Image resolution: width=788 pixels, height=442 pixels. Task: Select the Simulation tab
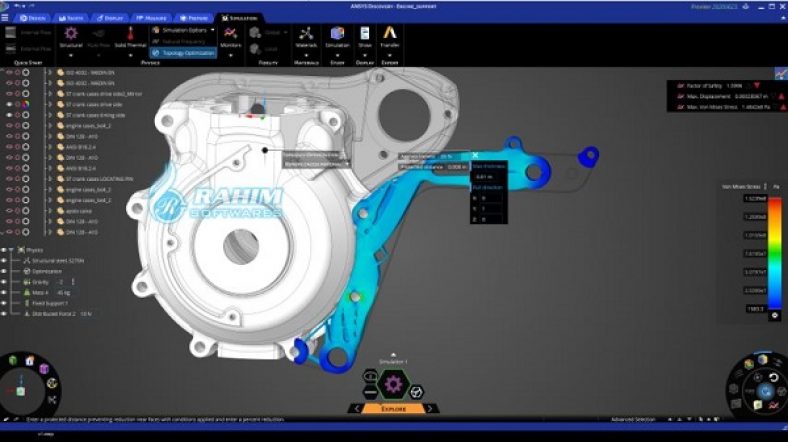[x=240, y=18]
